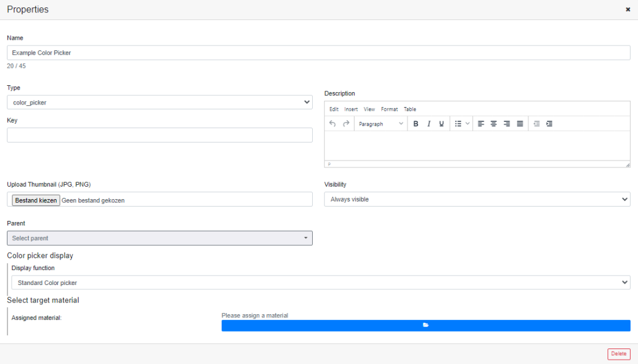Open the Paragraph style dropdown

tap(380, 123)
